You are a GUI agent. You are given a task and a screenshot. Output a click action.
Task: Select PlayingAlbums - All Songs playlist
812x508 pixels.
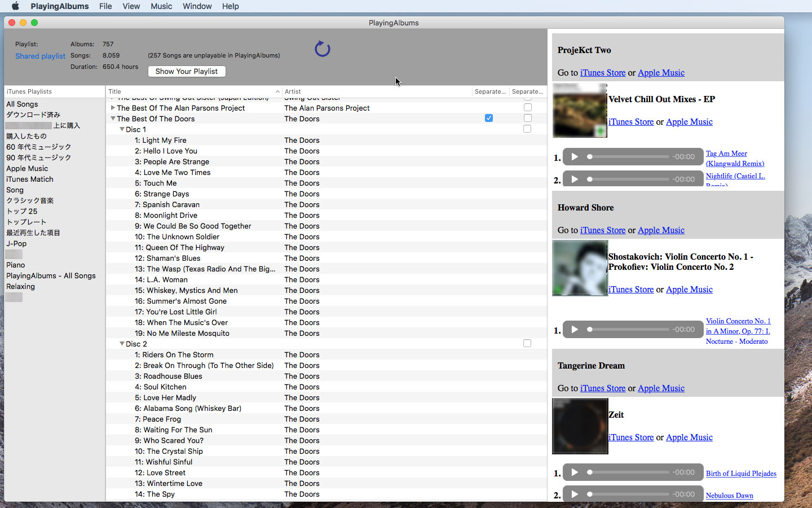point(54,275)
